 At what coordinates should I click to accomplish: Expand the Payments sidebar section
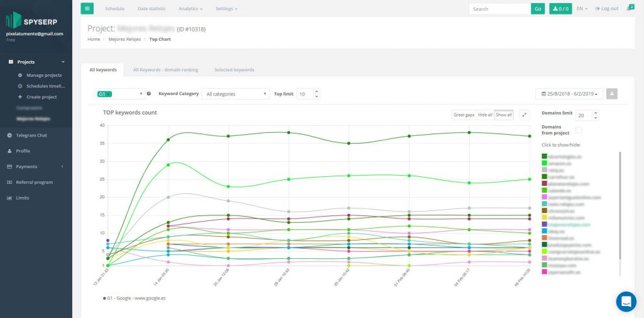[x=36, y=167]
